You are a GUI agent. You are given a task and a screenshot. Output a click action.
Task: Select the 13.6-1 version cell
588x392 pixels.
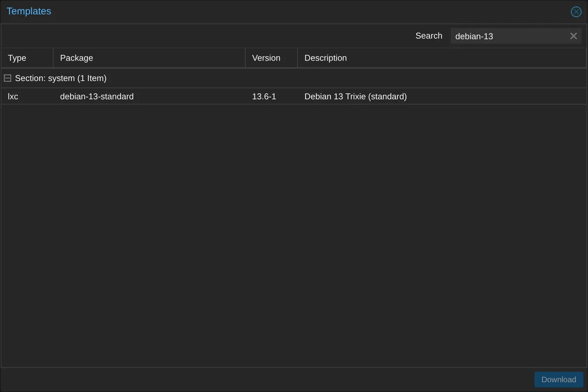click(271, 96)
